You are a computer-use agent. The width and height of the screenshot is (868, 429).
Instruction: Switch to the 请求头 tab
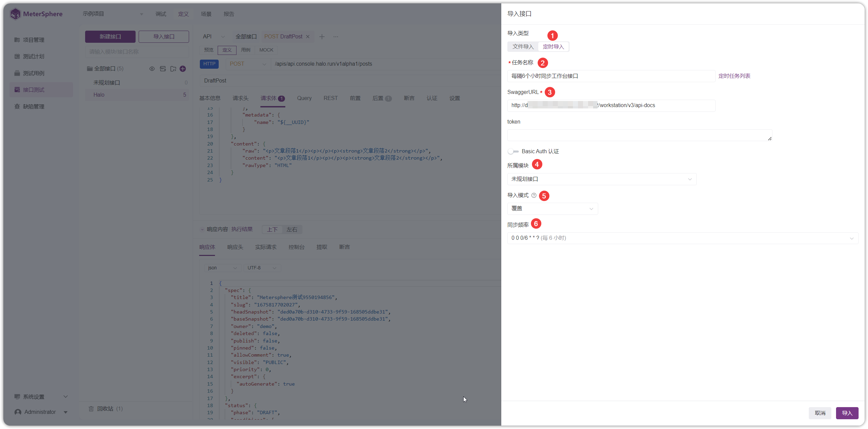(x=240, y=98)
